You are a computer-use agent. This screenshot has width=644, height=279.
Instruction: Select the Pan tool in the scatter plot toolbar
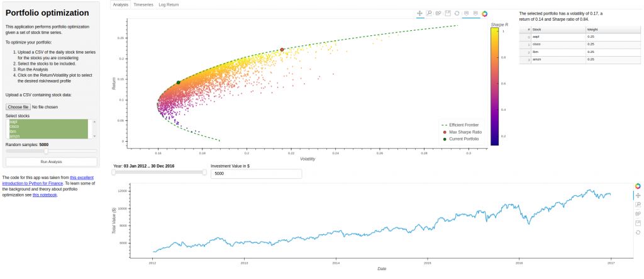click(420, 13)
